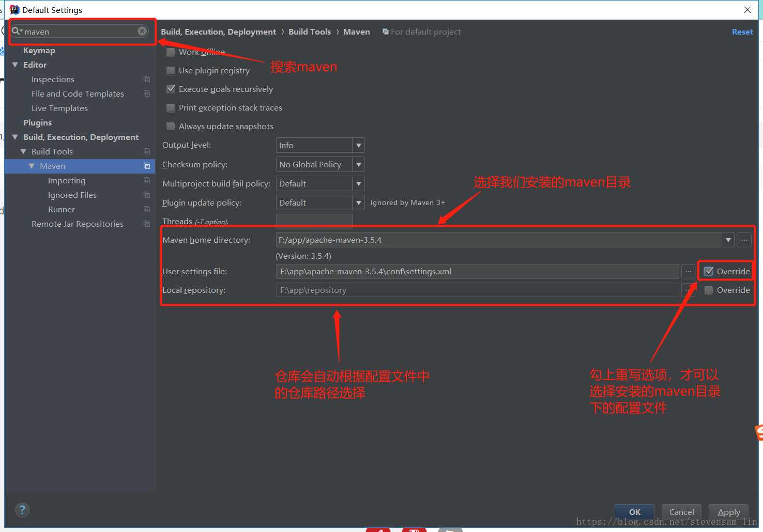This screenshot has width=763, height=532.
Task: Click the OK button
Action: pyautogui.click(x=634, y=512)
